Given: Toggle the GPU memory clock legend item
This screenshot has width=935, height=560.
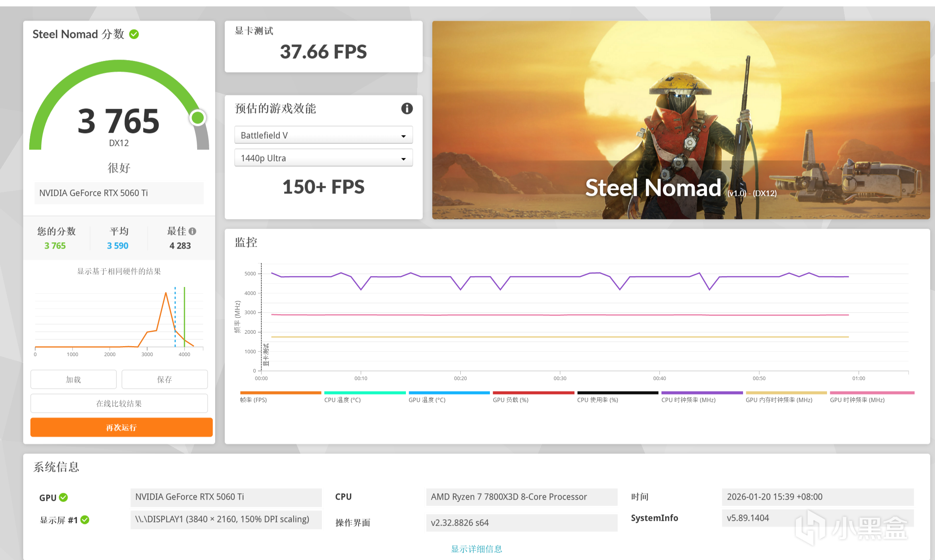Looking at the screenshot, I should coord(779,400).
